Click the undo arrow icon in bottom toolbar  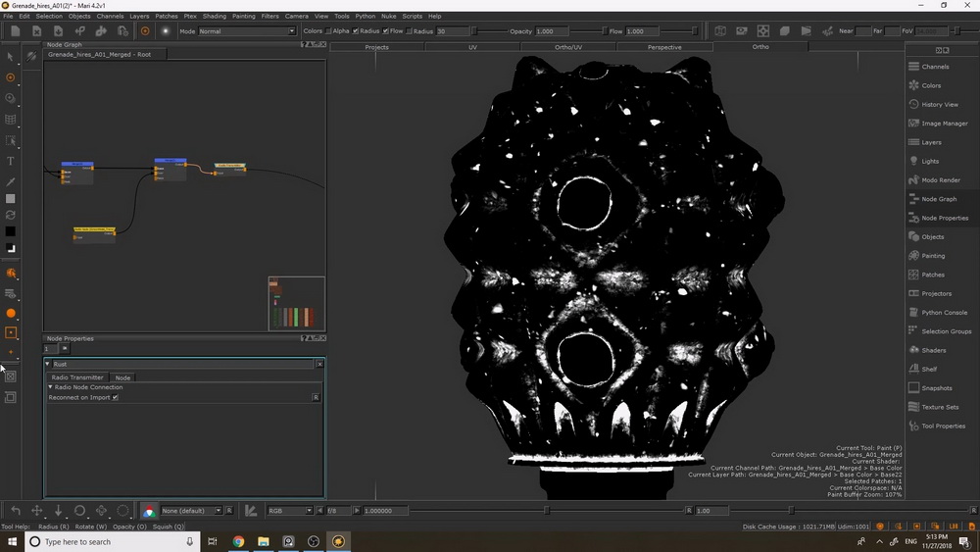click(x=16, y=510)
